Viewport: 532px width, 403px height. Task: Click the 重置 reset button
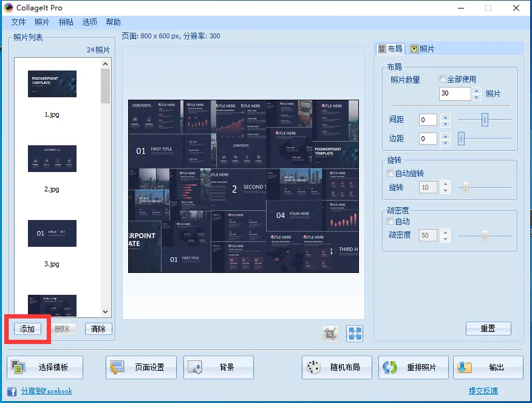pyautogui.click(x=488, y=328)
